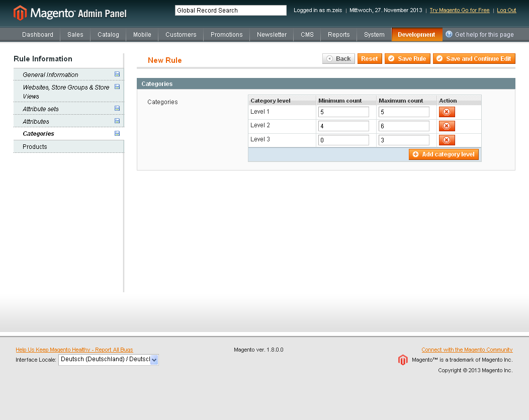
Task: Switch to the Attributes tab
Action: 69,121
